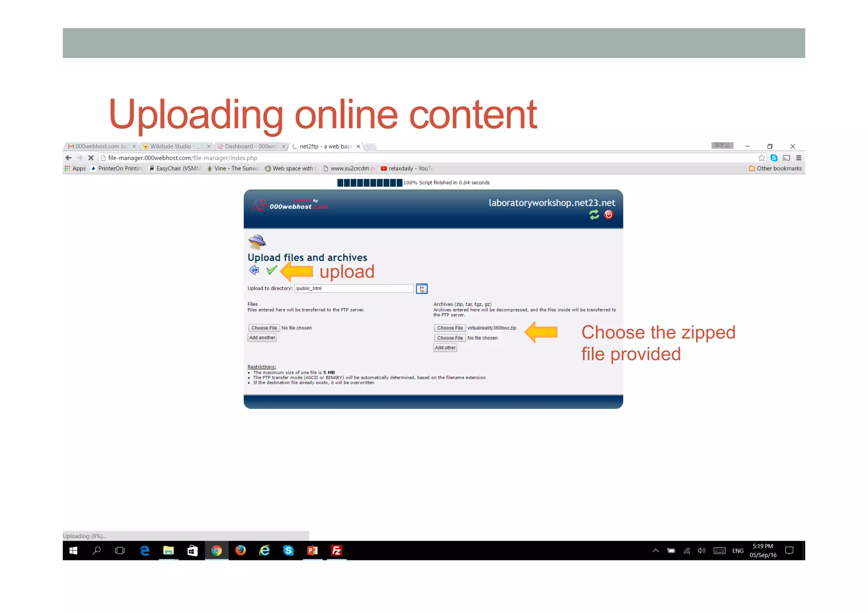
Task: Click the battery tray icon
Action: click(x=671, y=551)
